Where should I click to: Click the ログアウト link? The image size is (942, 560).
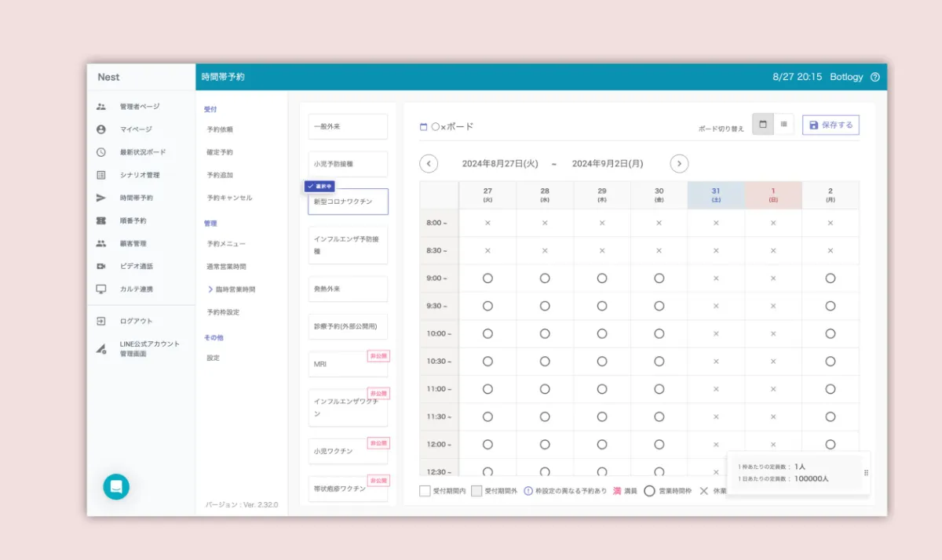(x=136, y=321)
